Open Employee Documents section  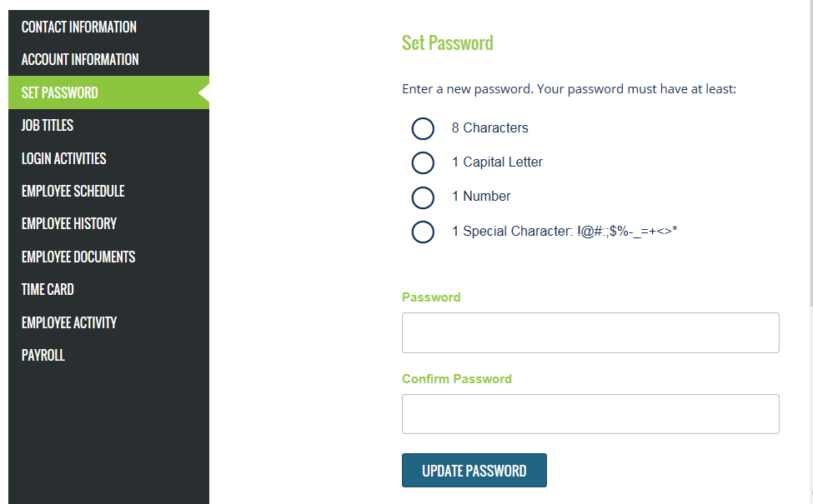click(x=78, y=257)
